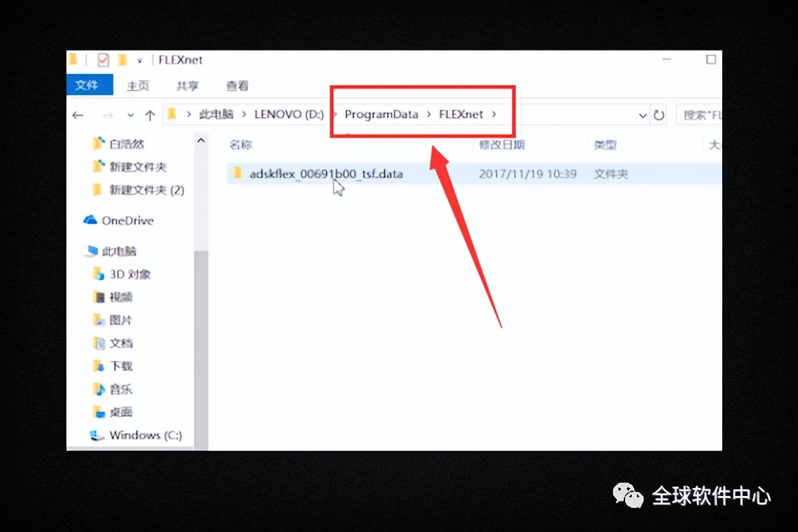Expand the chevron between 此电脑 and LENOVO (D:)

point(243,114)
